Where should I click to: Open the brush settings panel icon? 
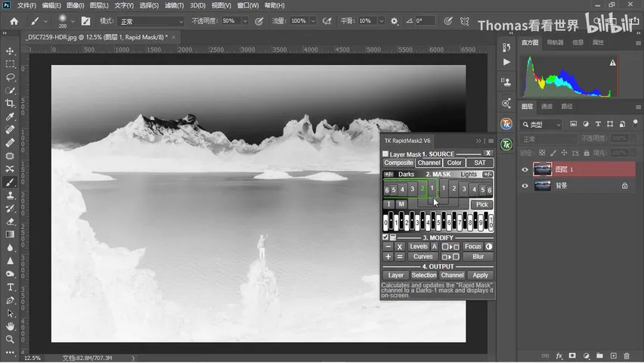pos(86,21)
